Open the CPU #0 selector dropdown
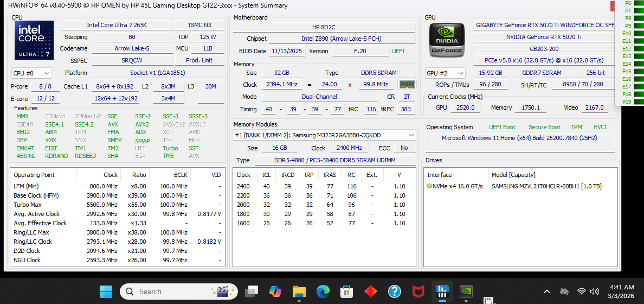 31,73
